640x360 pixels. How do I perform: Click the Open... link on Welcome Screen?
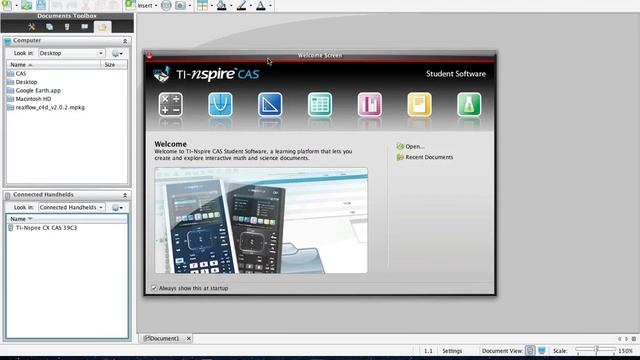click(x=411, y=146)
